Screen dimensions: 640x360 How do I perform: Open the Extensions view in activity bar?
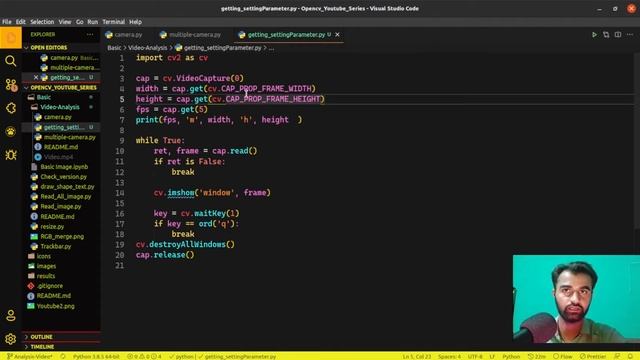11,108
